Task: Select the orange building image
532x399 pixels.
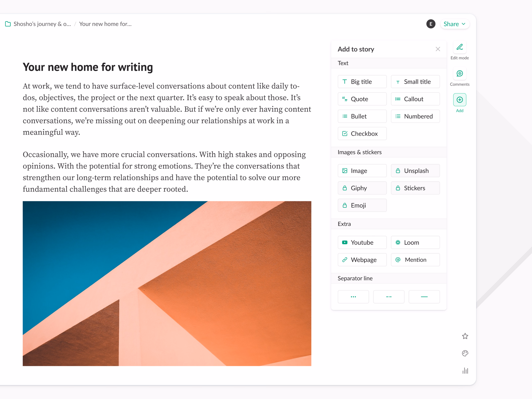Action: 167,284
